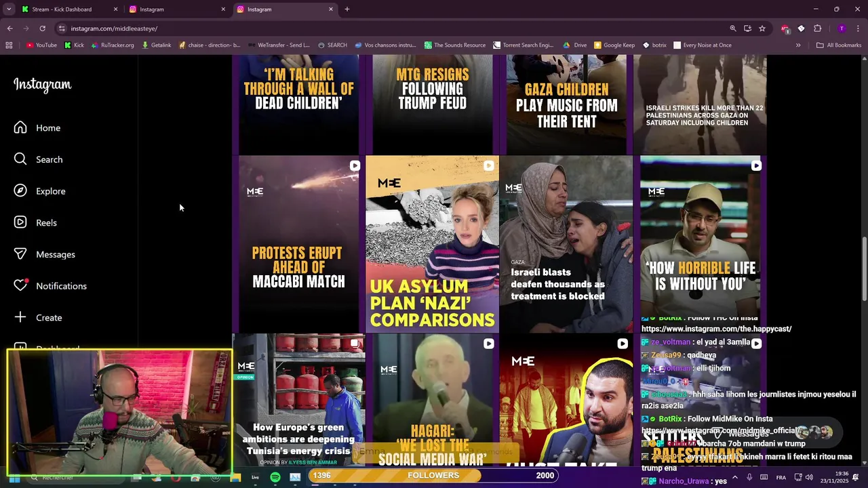868x488 pixels.
Task: Click Create in the sidebar
Action: coord(38,317)
